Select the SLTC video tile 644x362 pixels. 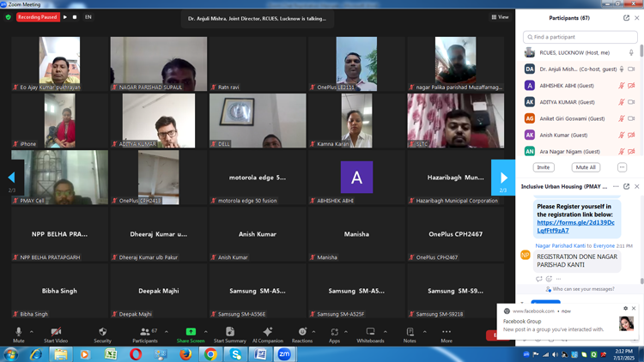[455, 121]
